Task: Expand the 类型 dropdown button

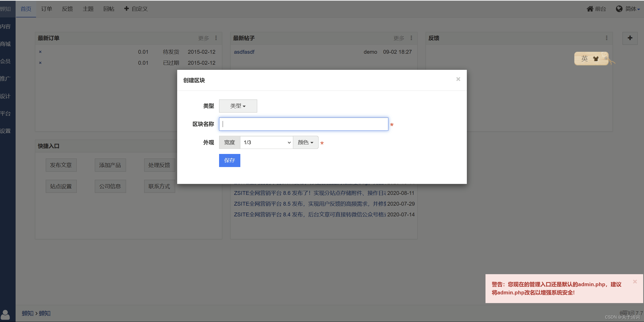Action: click(x=238, y=106)
